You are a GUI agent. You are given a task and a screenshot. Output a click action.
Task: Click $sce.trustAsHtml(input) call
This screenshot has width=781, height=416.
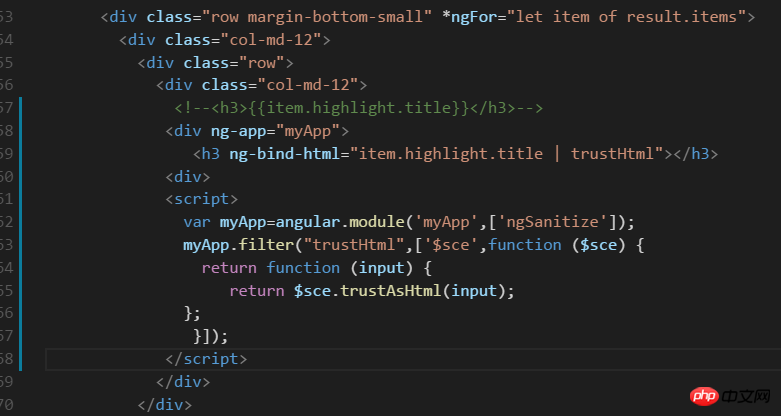pyautogui.click(x=398, y=291)
